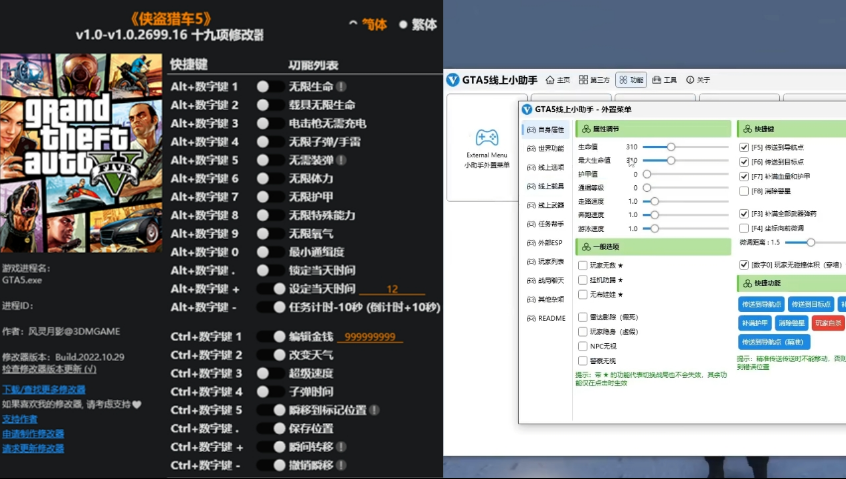Uncheck [F5] 传送到导航点 checkbox
The image size is (846, 479).
point(744,147)
